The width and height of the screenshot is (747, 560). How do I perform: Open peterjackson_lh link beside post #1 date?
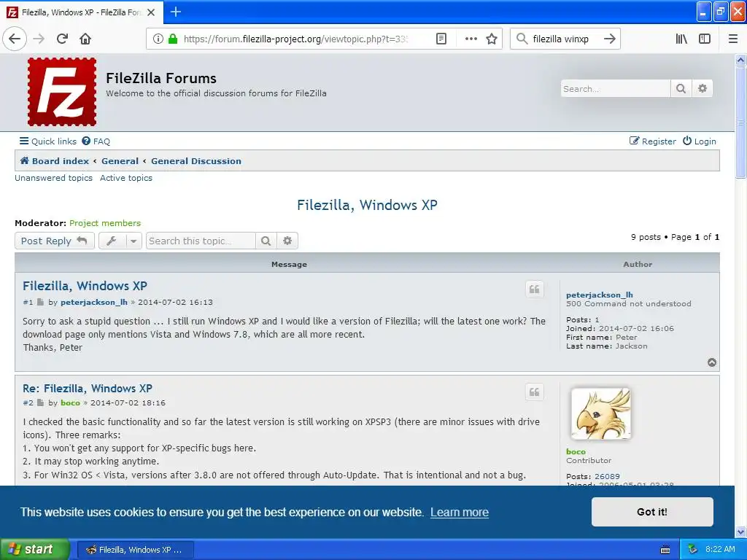tap(94, 302)
